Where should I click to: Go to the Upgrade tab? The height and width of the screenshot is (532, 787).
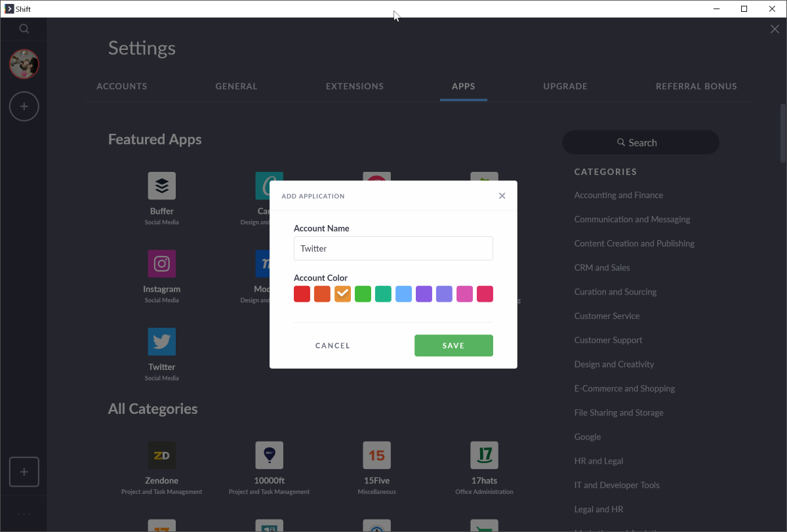point(565,86)
